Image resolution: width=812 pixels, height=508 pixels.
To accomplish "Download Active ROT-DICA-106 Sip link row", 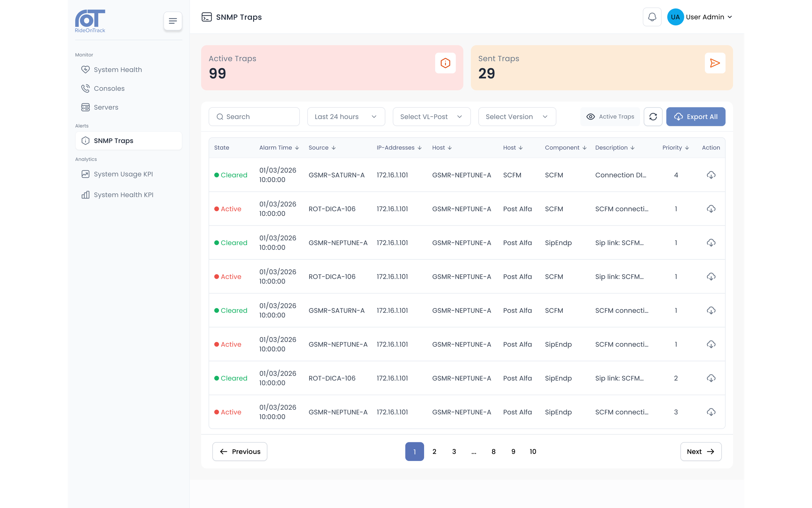I will point(711,277).
